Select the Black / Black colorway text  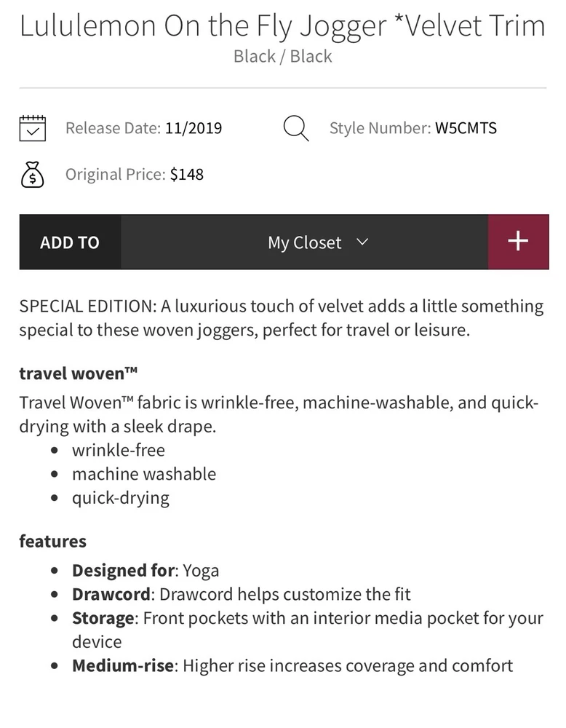282,56
